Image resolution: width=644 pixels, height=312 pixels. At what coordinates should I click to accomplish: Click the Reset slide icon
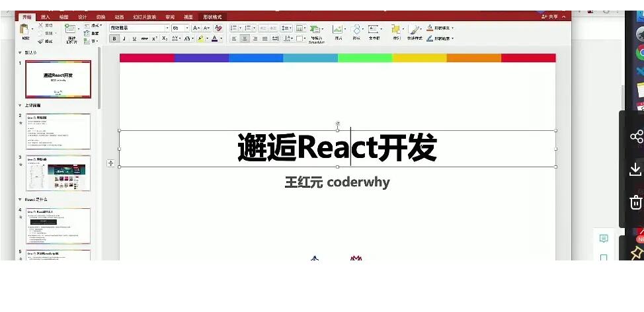pyautogui.click(x=87, y=33)
